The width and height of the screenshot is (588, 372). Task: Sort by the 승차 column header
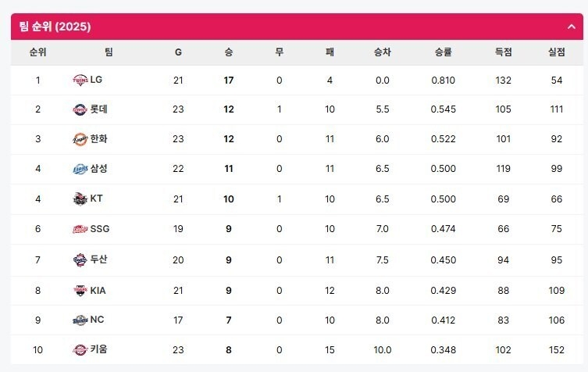pos(382,52)
